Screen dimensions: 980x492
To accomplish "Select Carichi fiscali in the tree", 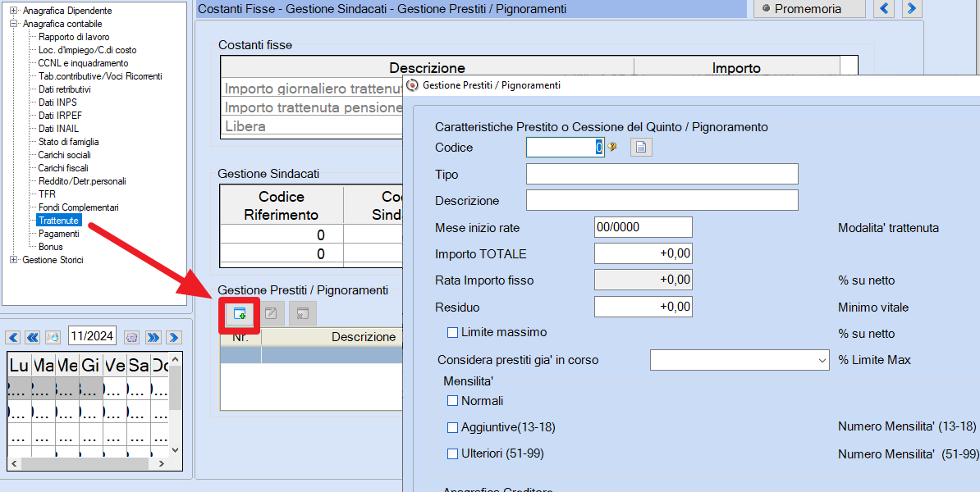I will pos(63,168).
